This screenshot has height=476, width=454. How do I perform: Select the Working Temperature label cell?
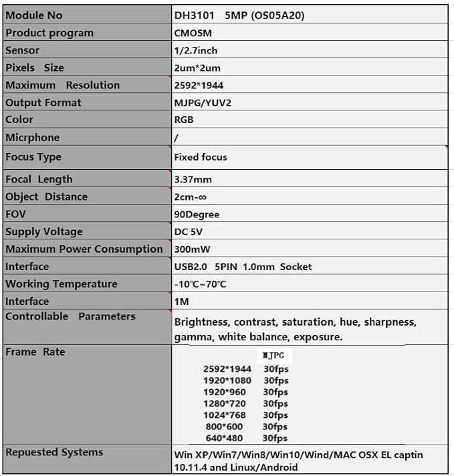click(87, 283)
